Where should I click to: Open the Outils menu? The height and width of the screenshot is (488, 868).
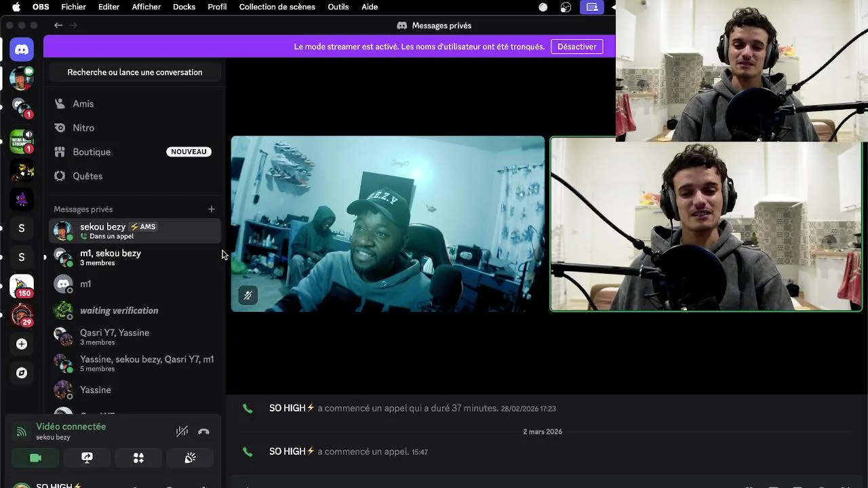pos(338,7)
